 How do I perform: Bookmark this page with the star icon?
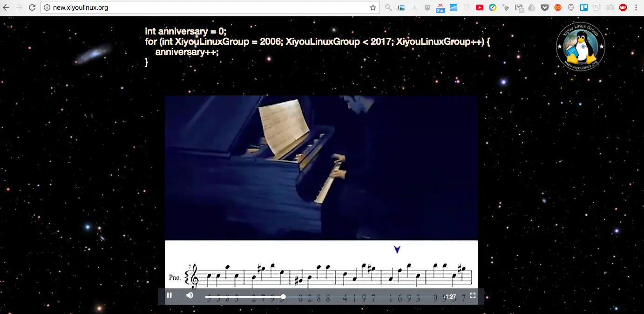tap(373, 7)
